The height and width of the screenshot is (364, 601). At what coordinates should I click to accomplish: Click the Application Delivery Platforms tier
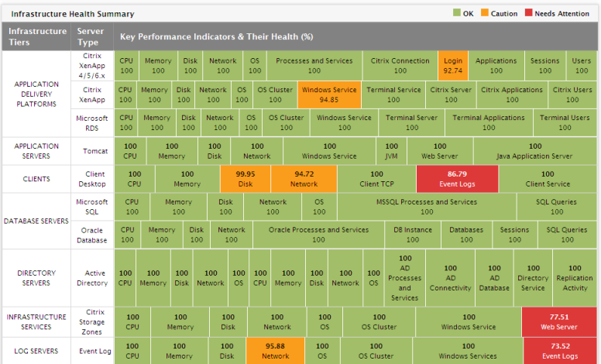[36, 94]
